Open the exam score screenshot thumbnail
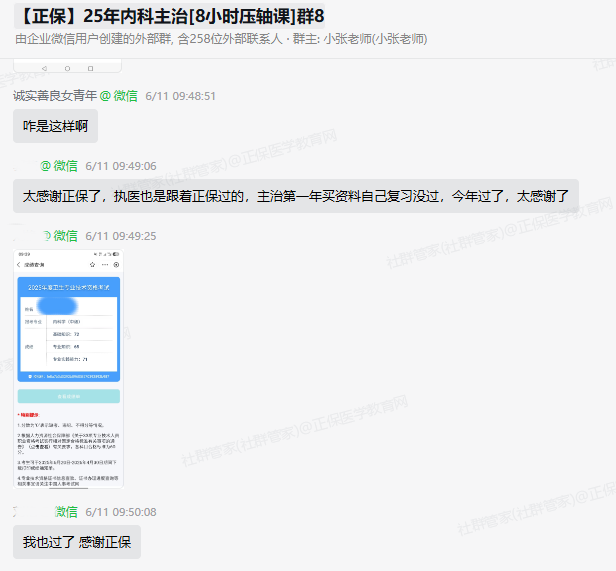The height and width of the screenshot is (571, 616). pos(68,370)
